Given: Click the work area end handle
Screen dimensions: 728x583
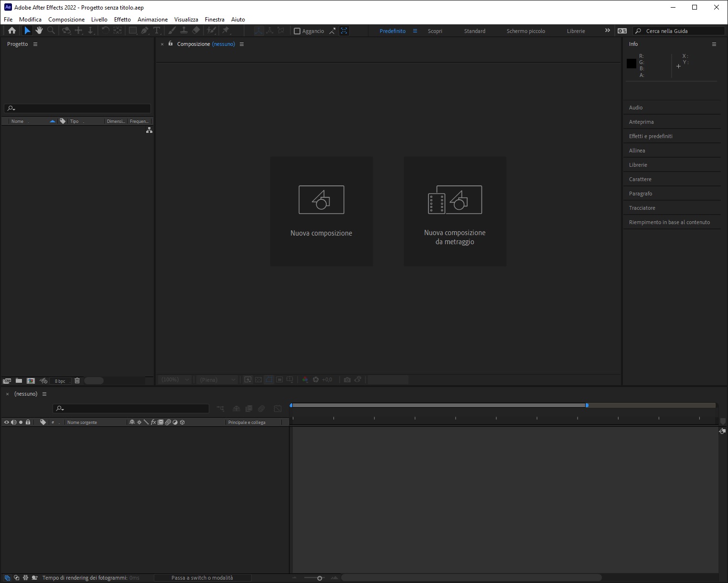Looking at the screenshot, I should click(x=587, y=405).
